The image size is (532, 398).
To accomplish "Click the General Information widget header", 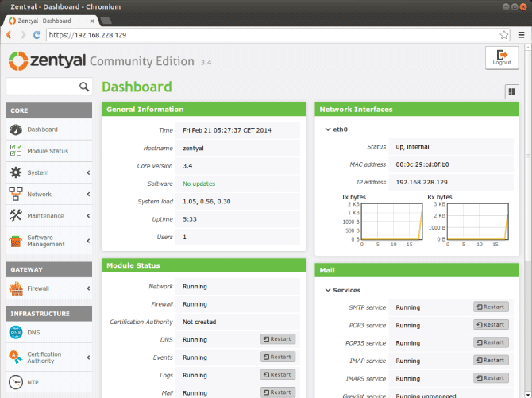I will (204, 110).
